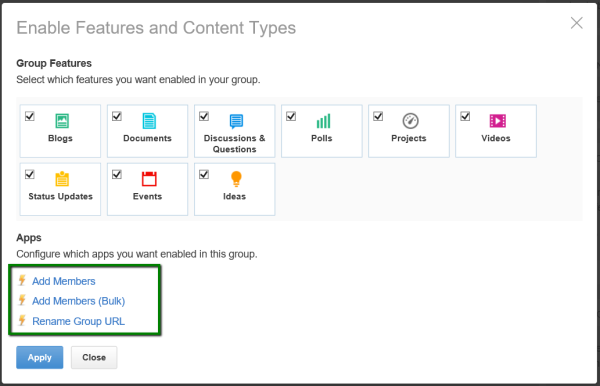Click the Status Updates label text
The image size is (600, 386).
point(60,196)
